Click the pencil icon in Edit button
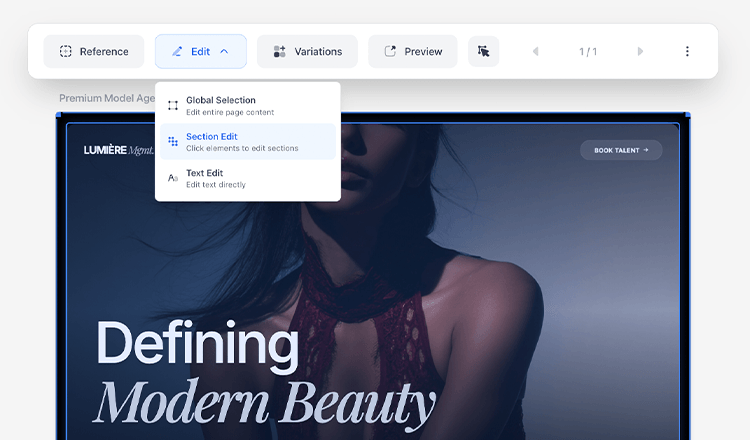 tap(177, 52)
